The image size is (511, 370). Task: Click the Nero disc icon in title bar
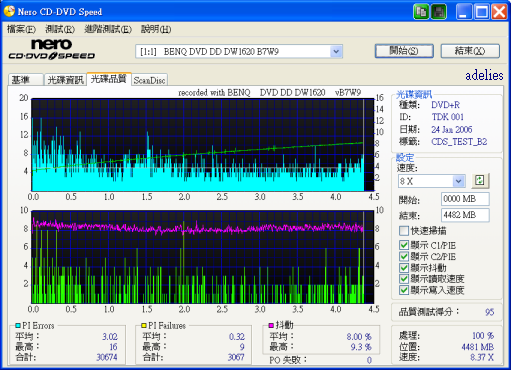9,11
